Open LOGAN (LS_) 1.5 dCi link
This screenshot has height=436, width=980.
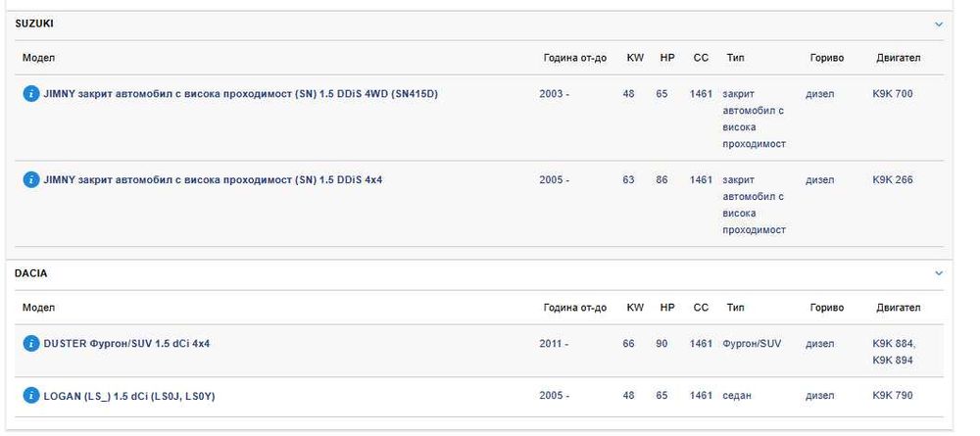[x=128, y=396]
